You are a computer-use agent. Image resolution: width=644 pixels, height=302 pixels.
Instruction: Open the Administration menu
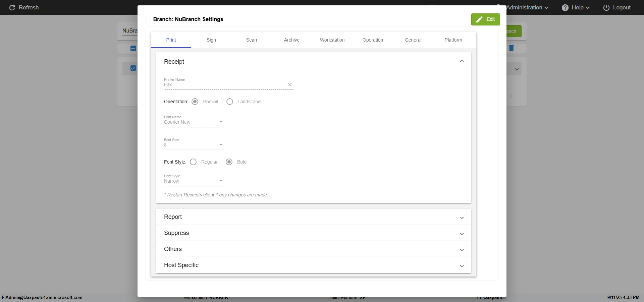(527, 7)
